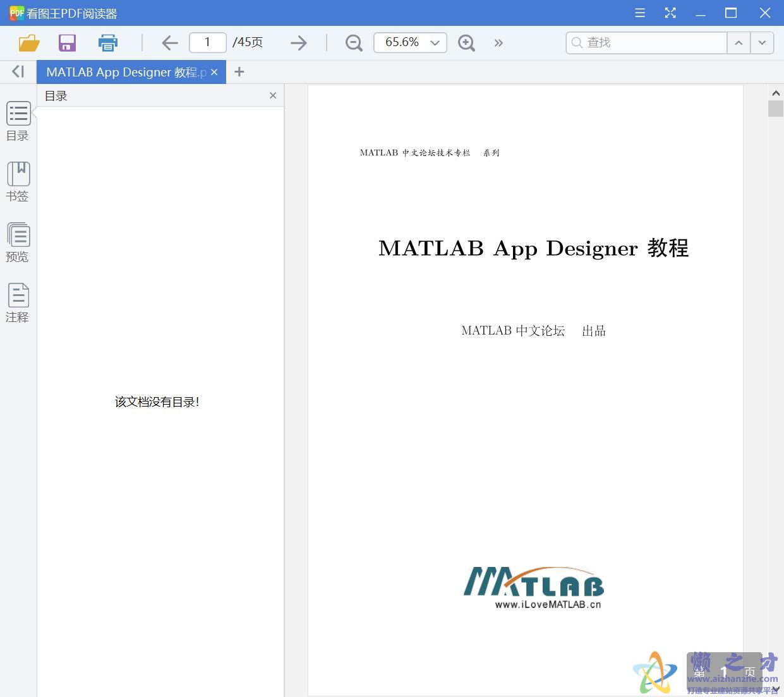Close the 目录 panel

click(273, 95)
